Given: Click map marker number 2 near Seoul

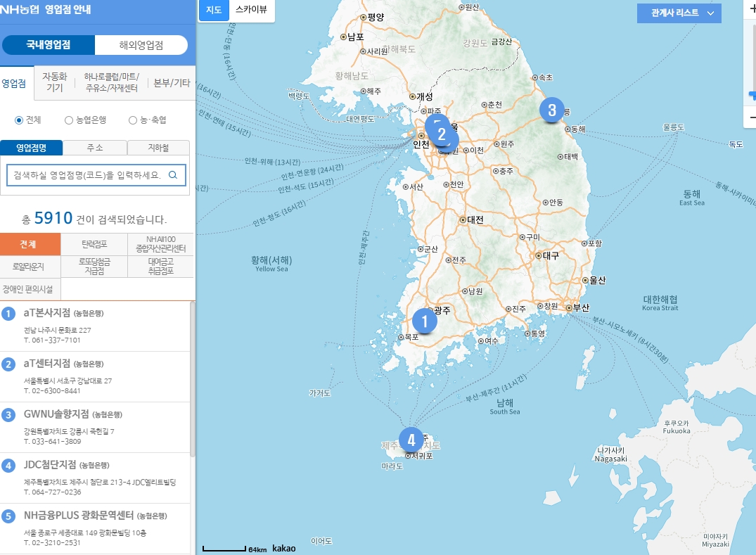Looking at the screenshot, I should [x=442, y=134].
